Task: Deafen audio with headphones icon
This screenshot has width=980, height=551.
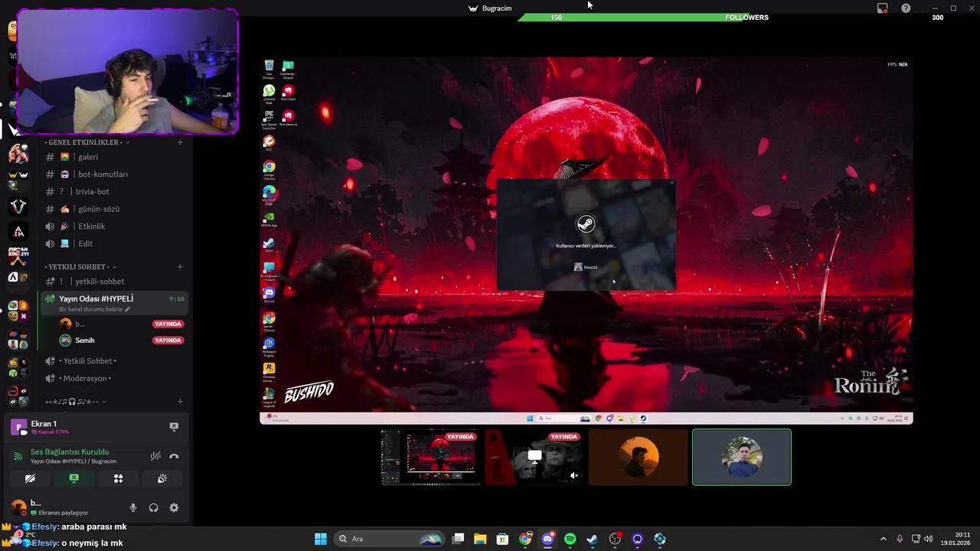Action: pyautogui.click(x=154, y=507)
